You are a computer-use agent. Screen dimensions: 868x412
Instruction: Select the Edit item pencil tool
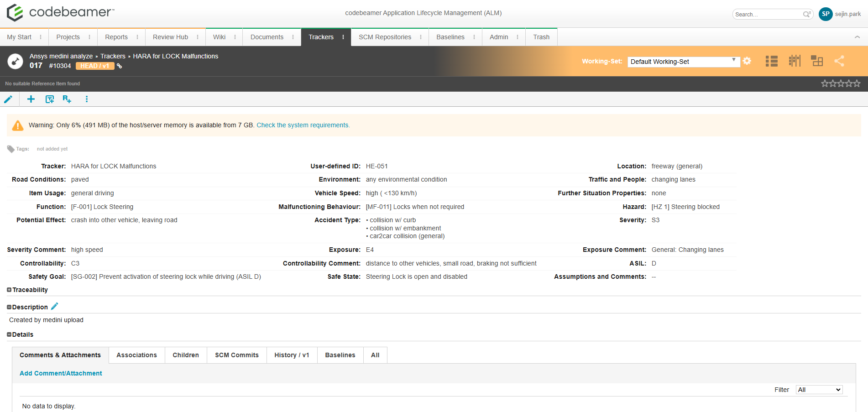click(x=8, y=99)
